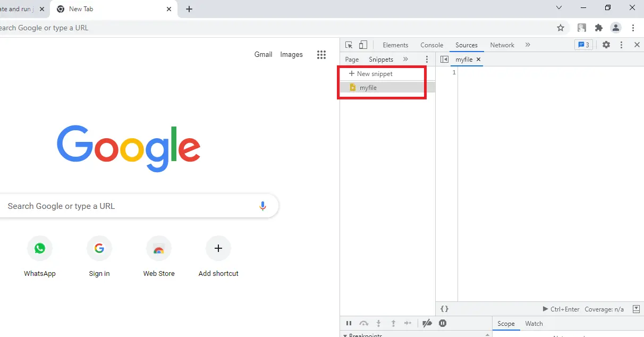
Task: Close the myfile editor tab
Action: coord(478,60)
